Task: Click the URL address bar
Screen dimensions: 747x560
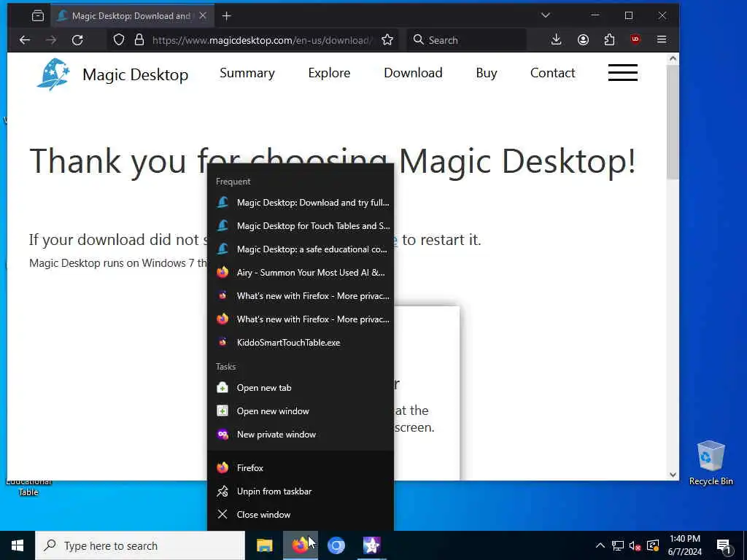Action: click(261, 40)
